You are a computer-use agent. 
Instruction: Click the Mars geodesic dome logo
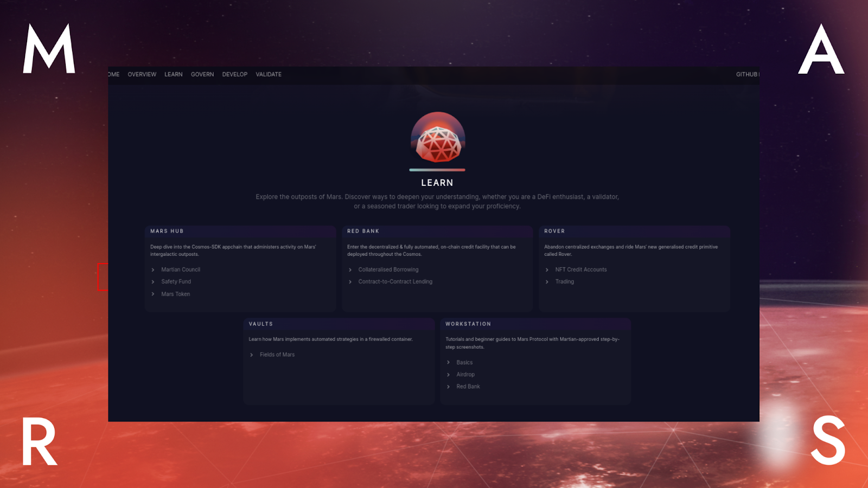click(x=437, y=138)
